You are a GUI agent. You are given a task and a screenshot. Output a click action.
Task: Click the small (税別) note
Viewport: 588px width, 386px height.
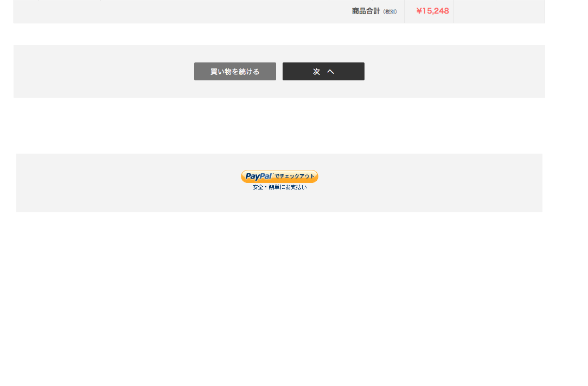pyautogui.click(x=390, y=11)
